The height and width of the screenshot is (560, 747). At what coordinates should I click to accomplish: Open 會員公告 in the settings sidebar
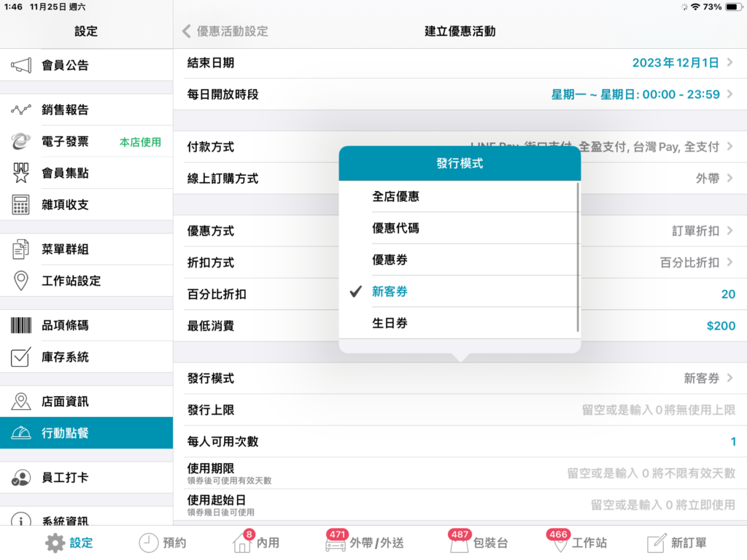(x=86, y=65)
